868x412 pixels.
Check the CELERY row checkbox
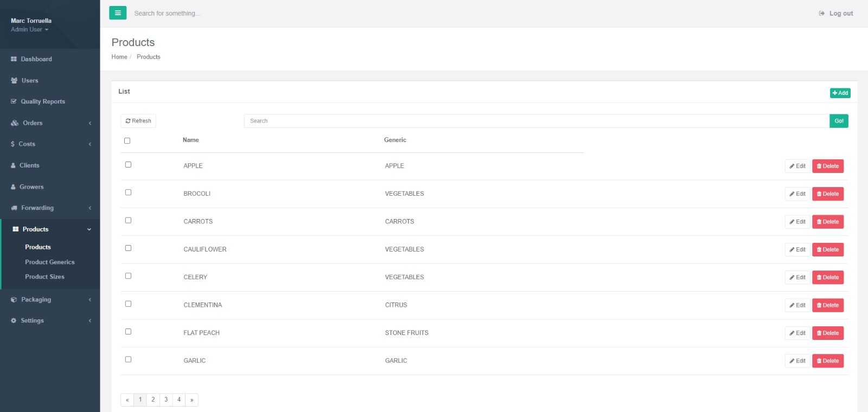click(x=128, y=276)
